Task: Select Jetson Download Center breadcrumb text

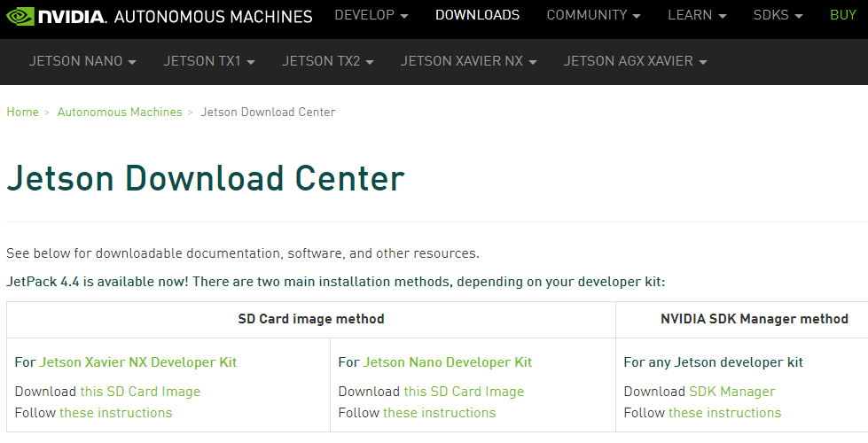Action: pos(268,112)
